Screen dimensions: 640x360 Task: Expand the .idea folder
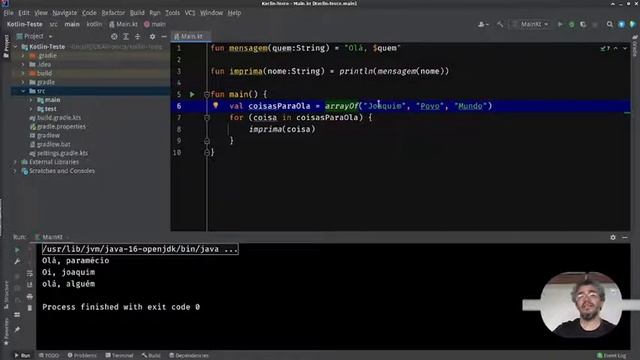point(23,64)
